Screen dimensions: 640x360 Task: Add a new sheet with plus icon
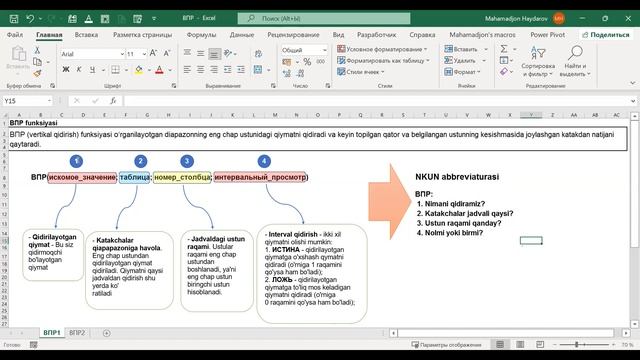107,333
